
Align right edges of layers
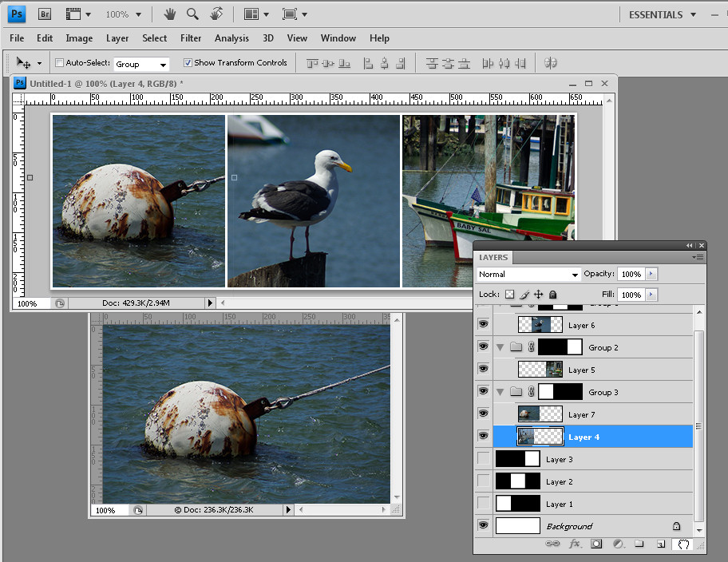pyautogui.click(x=401, y=63)
